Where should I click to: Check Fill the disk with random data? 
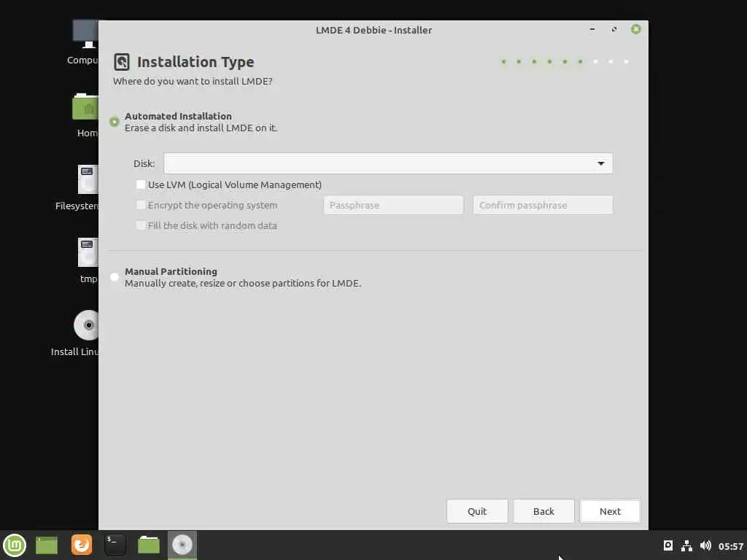pos(141,225)
